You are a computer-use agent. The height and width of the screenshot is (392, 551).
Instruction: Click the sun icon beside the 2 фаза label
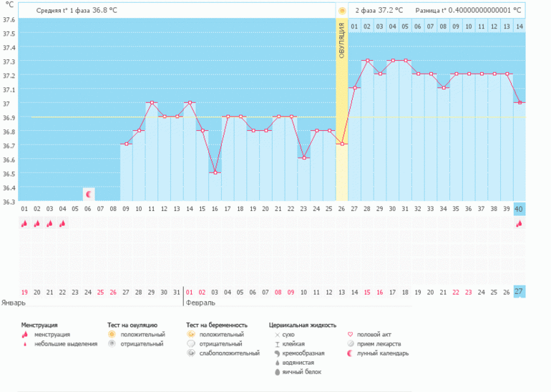coord(342,11)
